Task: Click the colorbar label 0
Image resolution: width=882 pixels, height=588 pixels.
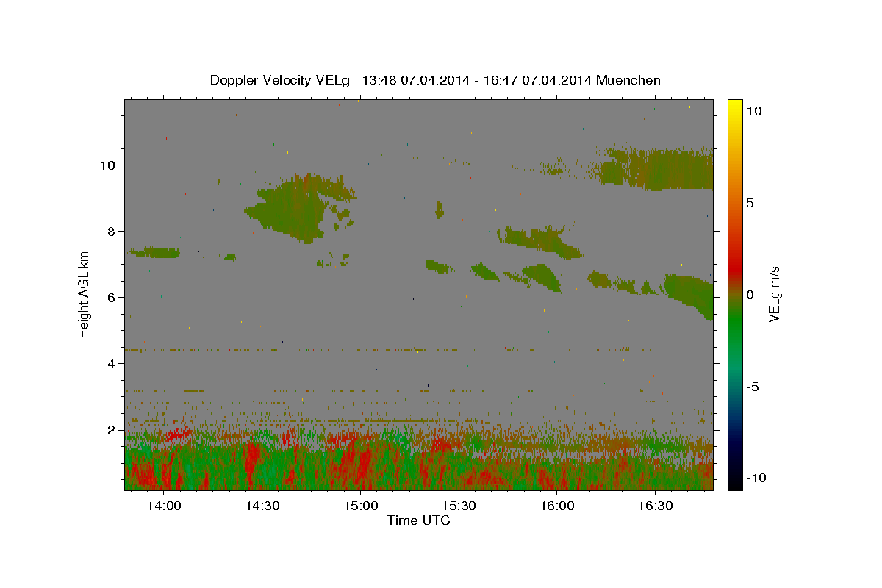Action: pos(750,295)
